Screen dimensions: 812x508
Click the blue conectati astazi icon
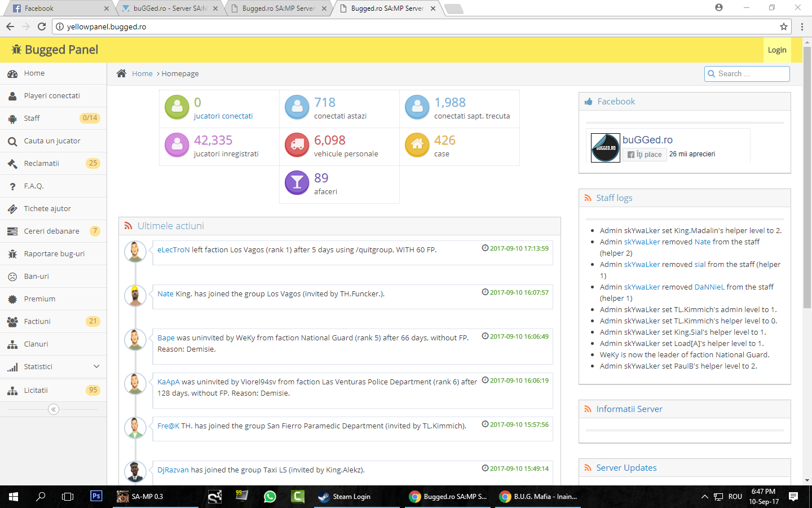297,107
